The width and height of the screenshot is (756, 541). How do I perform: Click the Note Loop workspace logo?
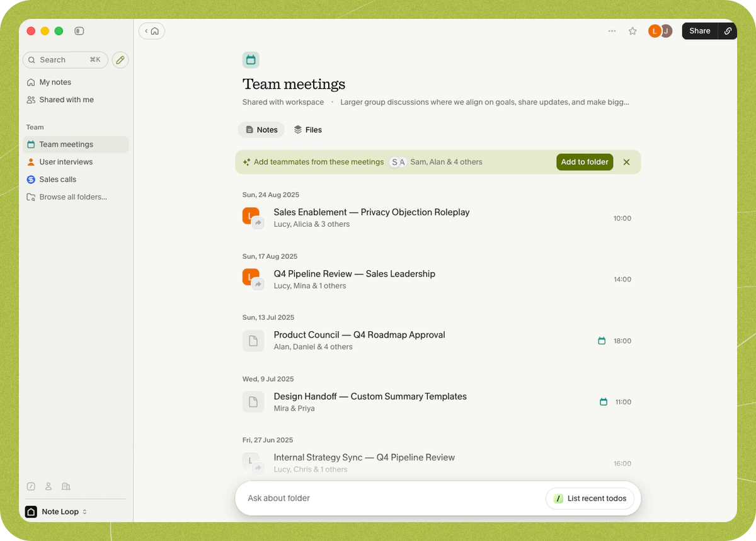pos(31,511)
